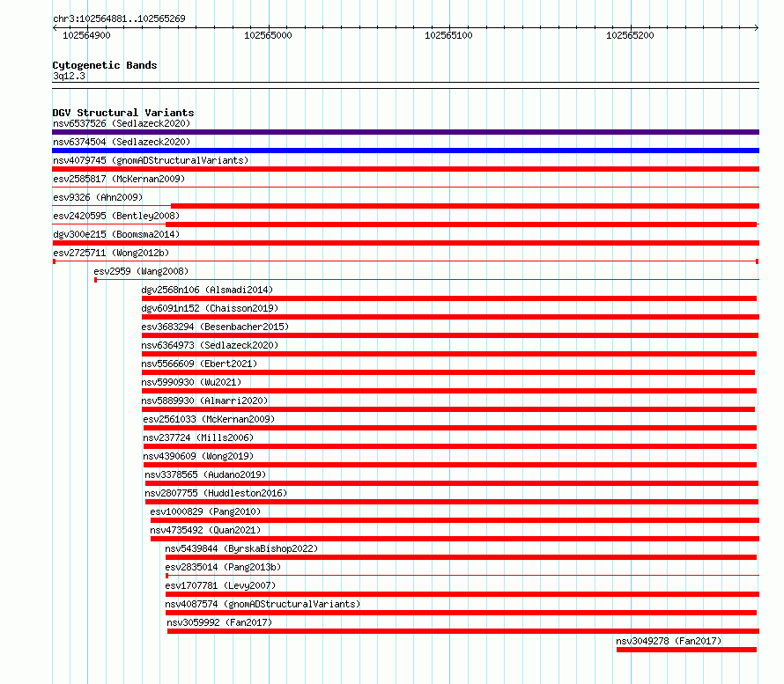
Task: Open nsv5439844 (ByrskaBishop2022) entry
Action: point(241,548)
